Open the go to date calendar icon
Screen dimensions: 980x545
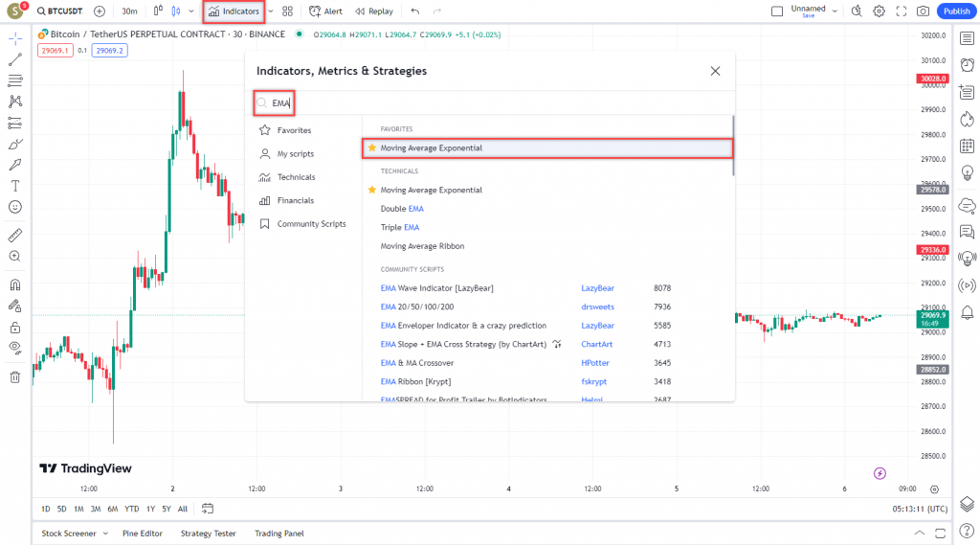click(208, 509)
